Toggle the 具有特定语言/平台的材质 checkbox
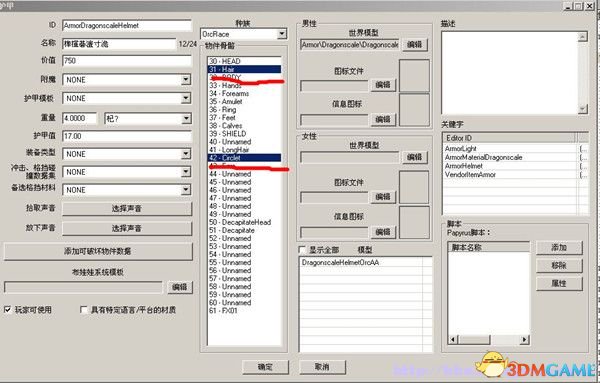 coord(84,310)
